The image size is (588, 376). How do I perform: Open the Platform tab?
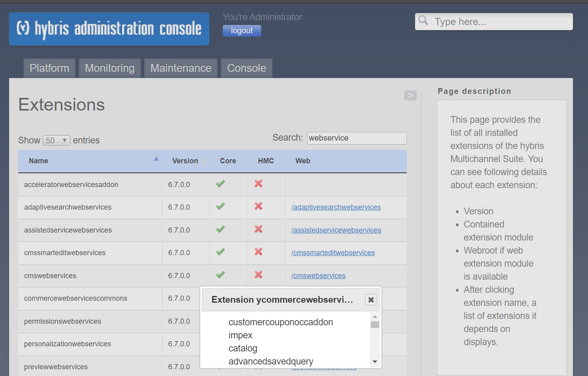pos(49,68)
